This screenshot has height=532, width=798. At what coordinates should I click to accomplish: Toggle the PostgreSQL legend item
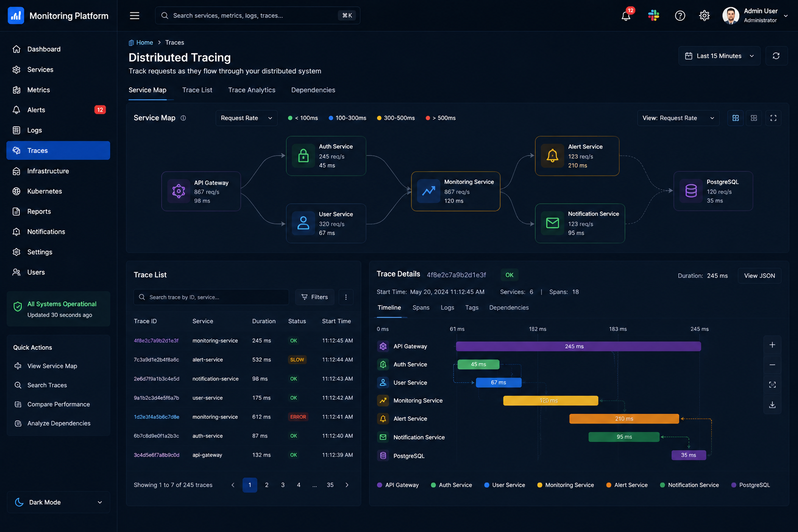(751, 485)
